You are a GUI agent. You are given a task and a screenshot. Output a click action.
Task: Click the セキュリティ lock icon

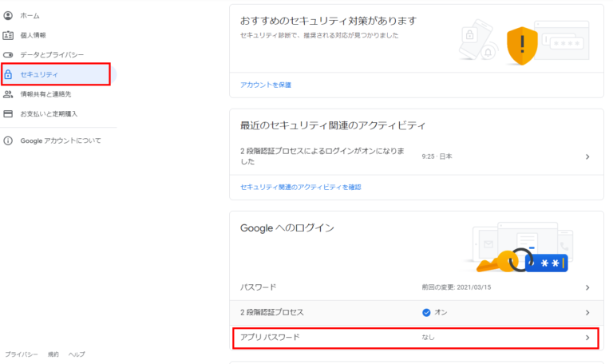(9, 74)
